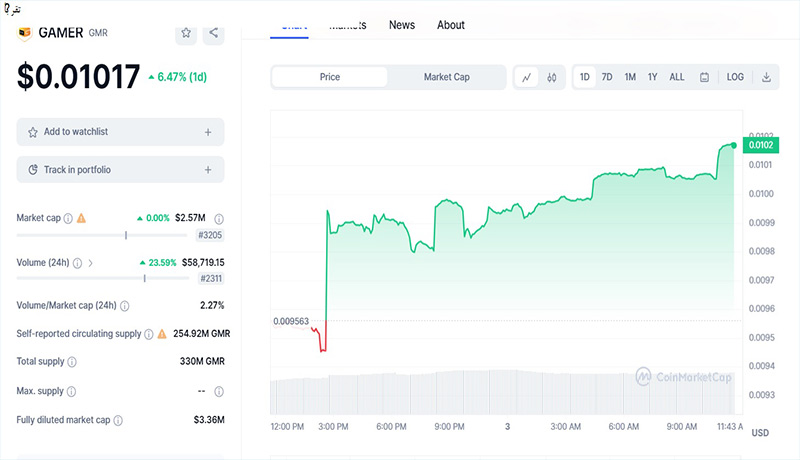Set chart range to 1M

tap(630, 77)
